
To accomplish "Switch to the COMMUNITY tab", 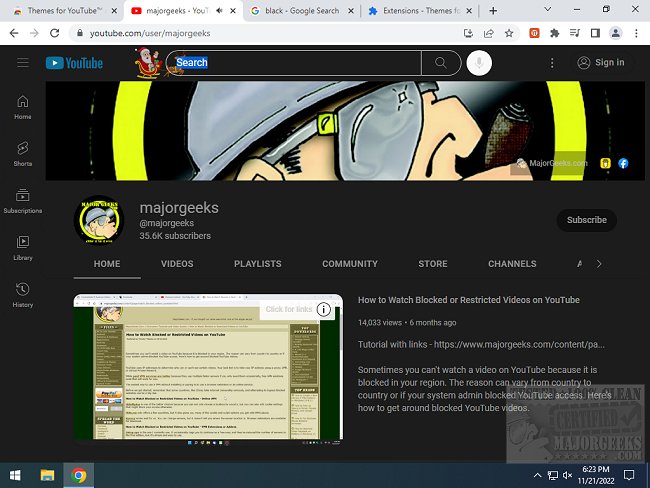I will (350, 264).
